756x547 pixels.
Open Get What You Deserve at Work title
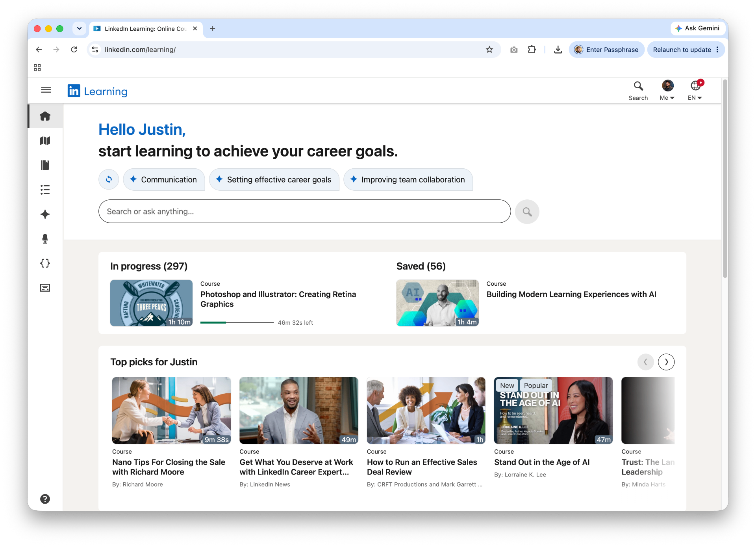pyautogui.click(x=296, y=467)
